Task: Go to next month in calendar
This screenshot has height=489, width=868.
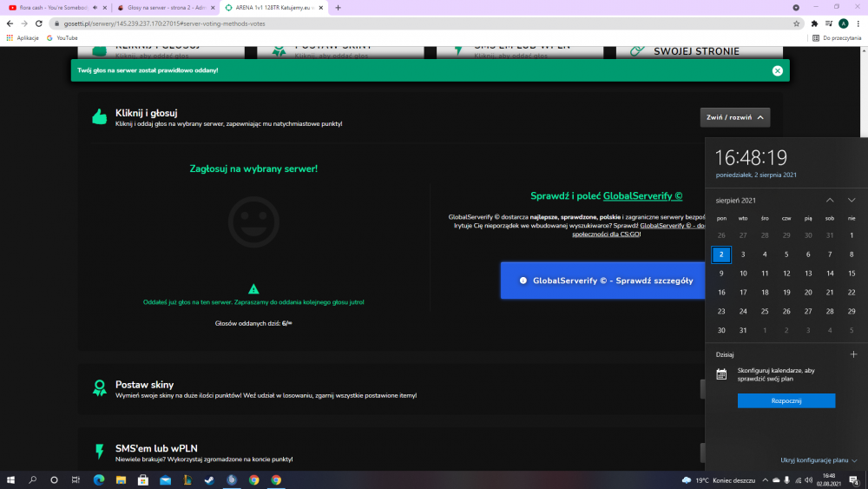Action: tap(852, 200)
